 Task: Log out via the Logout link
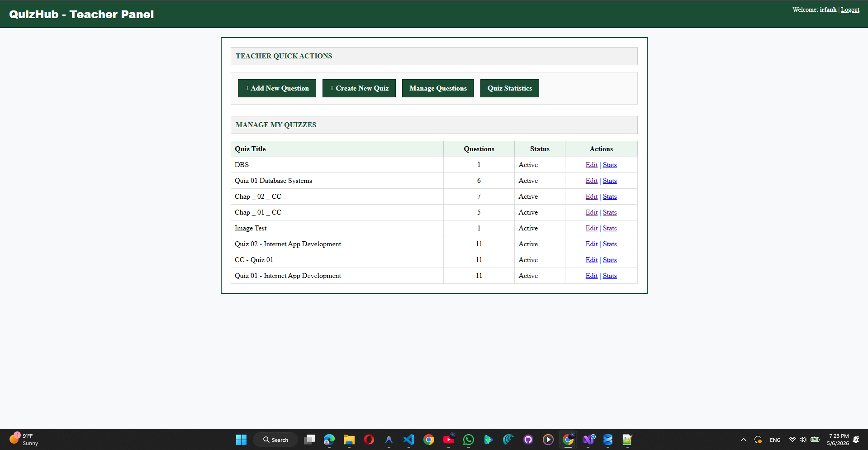[850, 10]
